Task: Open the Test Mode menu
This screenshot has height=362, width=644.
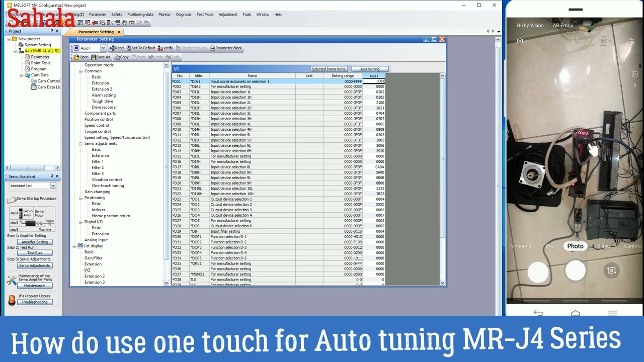Action: pos(205,15)
